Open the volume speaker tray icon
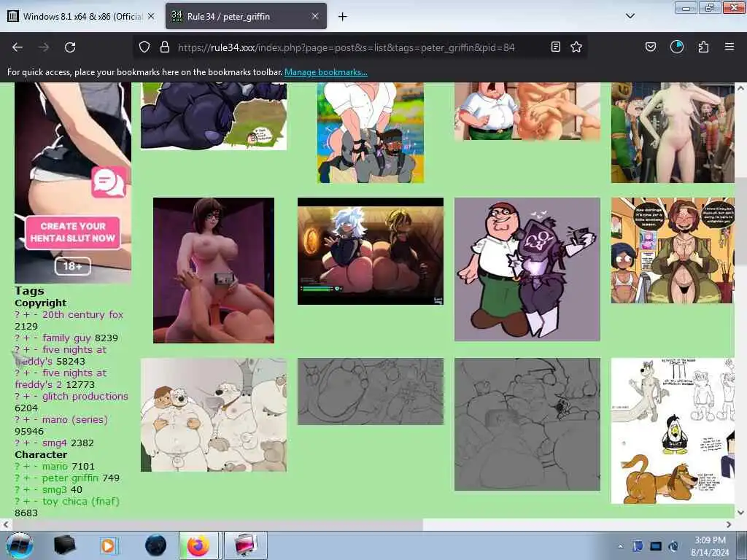 click(673, 546)
